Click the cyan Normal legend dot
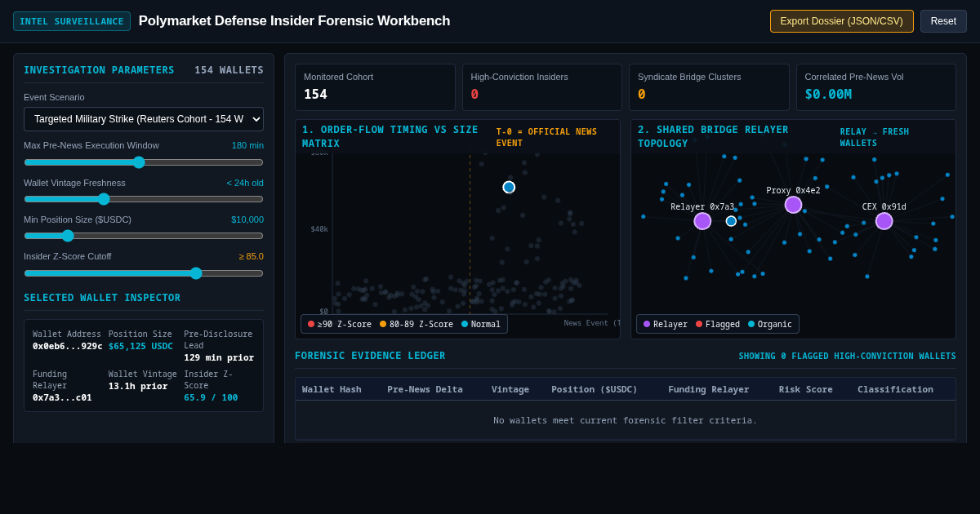This screenshot has height=514, width=980. [465, 324]
